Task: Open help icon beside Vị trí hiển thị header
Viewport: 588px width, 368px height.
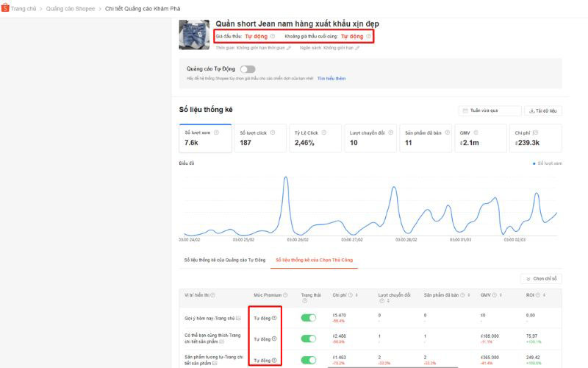Action: tap(212, 295)
